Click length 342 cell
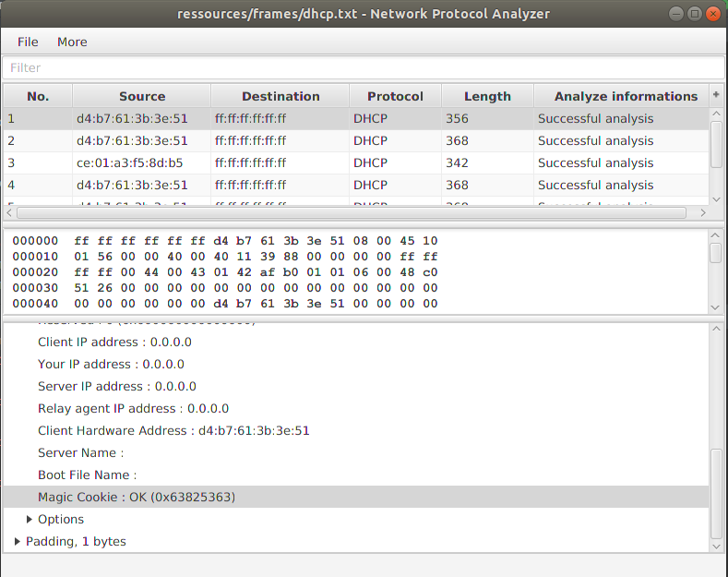This screenshot has width=728, height=577. [487, 163]
